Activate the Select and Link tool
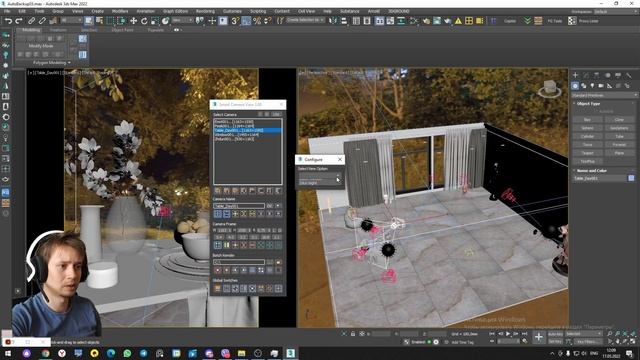 [31, 21]
